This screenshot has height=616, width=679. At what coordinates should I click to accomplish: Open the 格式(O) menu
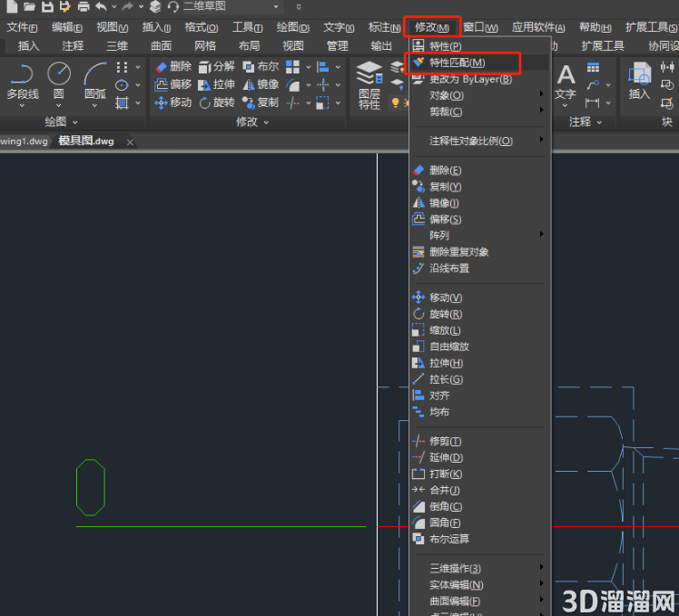[x=201, y=27]
